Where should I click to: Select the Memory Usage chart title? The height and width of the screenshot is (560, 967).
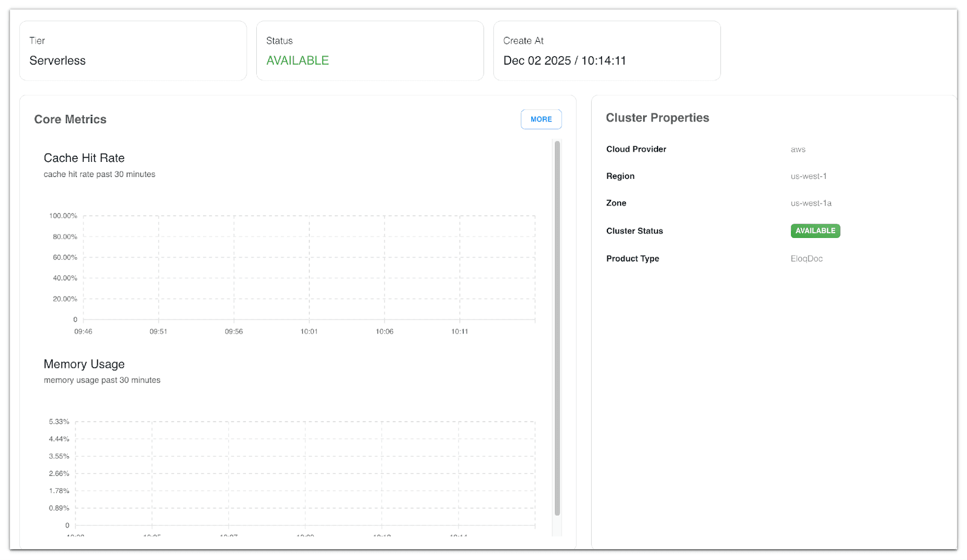pos(83,364)
